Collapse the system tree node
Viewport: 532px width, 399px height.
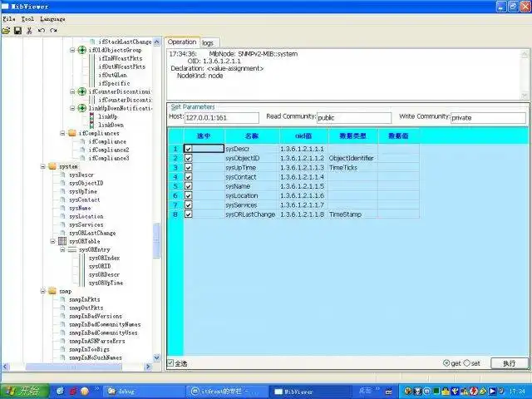coord(43,166)
